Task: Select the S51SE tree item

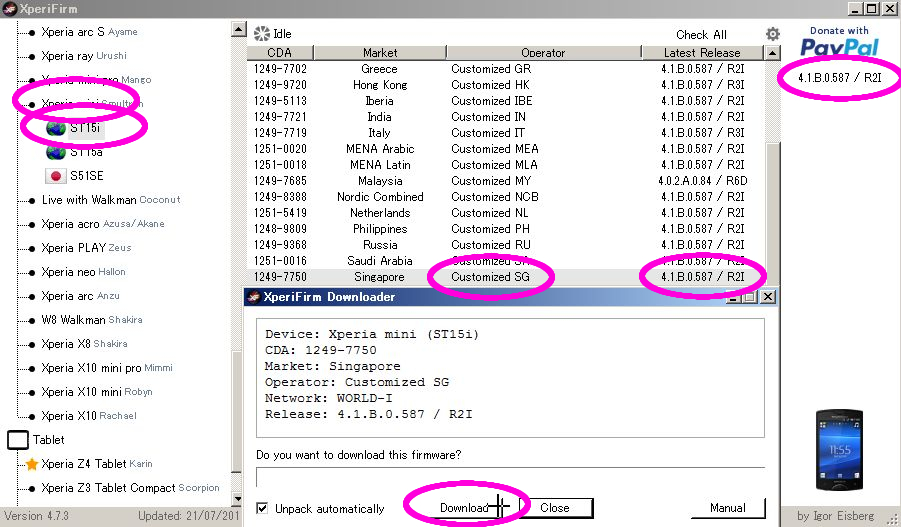Action: click(x=87, y=176)
